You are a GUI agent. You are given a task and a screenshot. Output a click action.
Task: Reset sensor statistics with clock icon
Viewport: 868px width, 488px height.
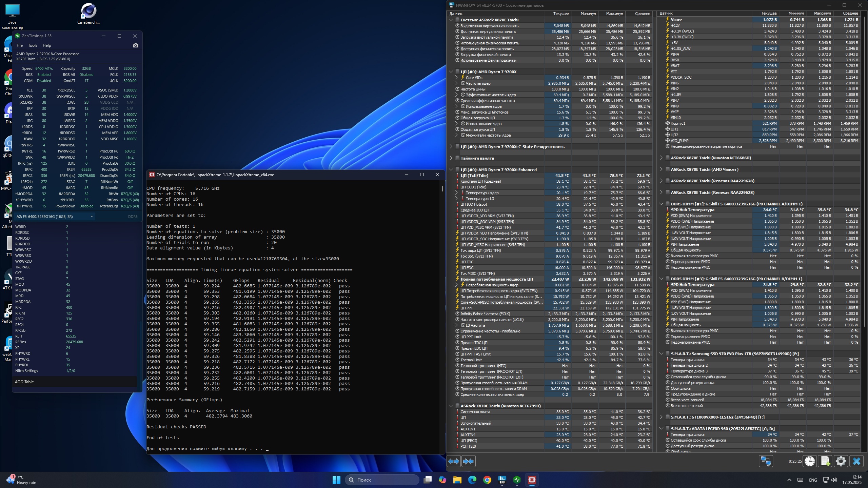(x=810, y=461)
